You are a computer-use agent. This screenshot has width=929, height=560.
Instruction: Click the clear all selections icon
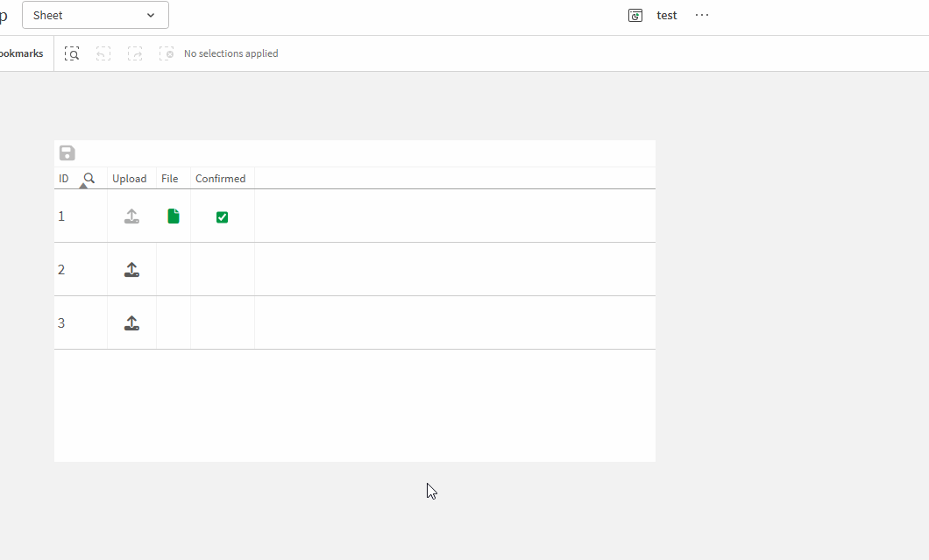(167, 53)
